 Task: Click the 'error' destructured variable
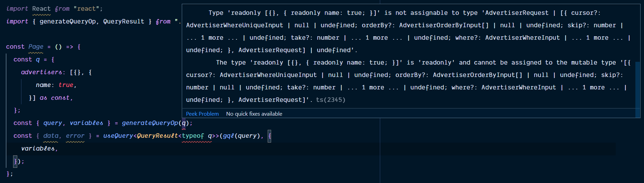[x=75, y=136]
